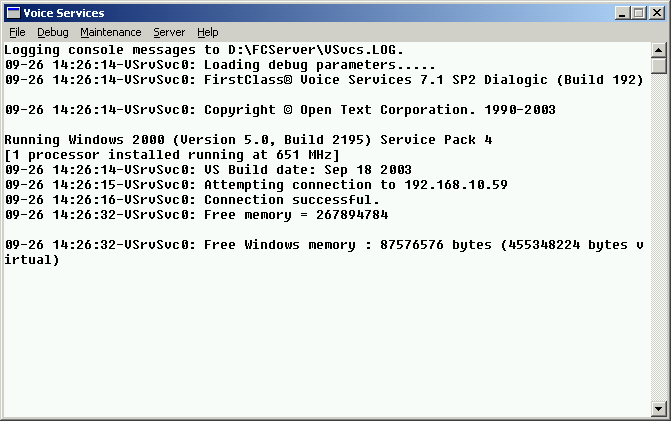Screen dimensions: 671x421
Task: Click the vertical scrollbar thumb
Action: coord(658,65)
